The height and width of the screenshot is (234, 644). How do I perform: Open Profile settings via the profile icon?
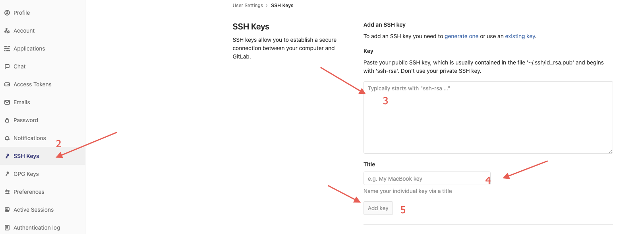pyautogui.click(x=7, y=12)
